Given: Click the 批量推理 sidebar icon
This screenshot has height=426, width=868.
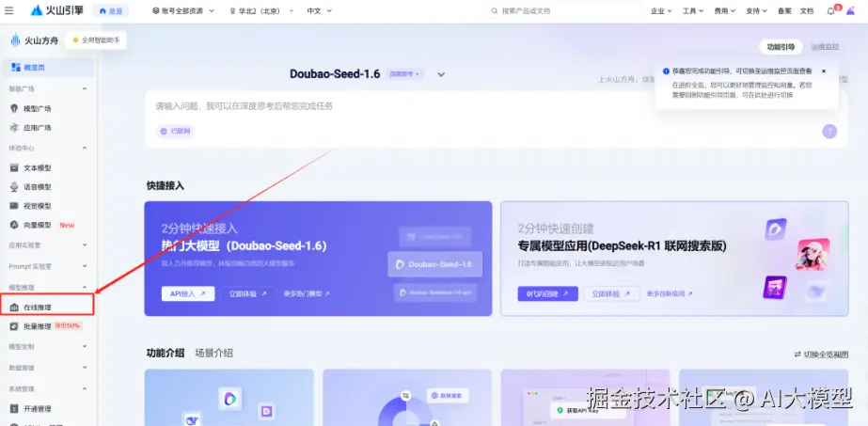Looking at the screenshot, I should click(x=15, y=326).
